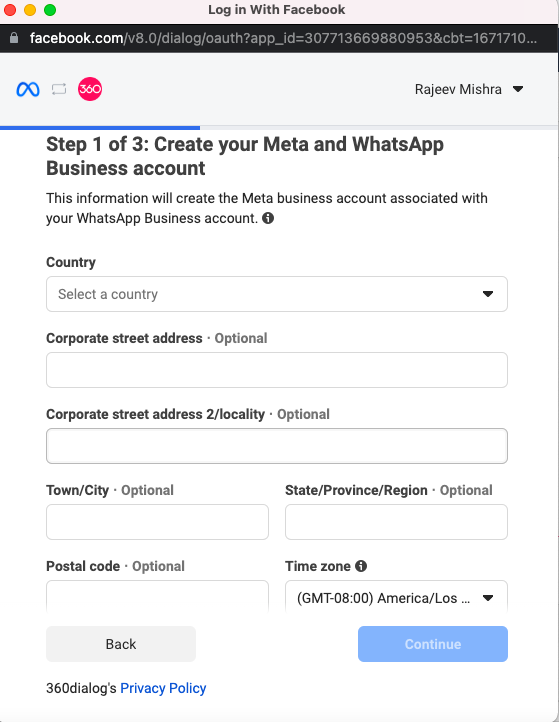Click into the Postal code input field
The width and height of the screenshot is (559, 722).
pos(157,596)
